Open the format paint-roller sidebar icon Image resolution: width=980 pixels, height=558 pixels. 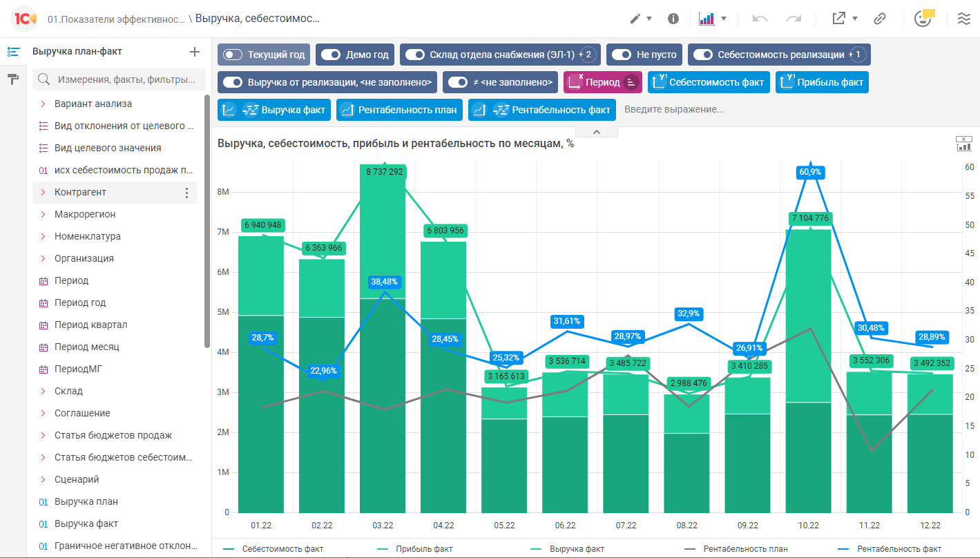12,79
